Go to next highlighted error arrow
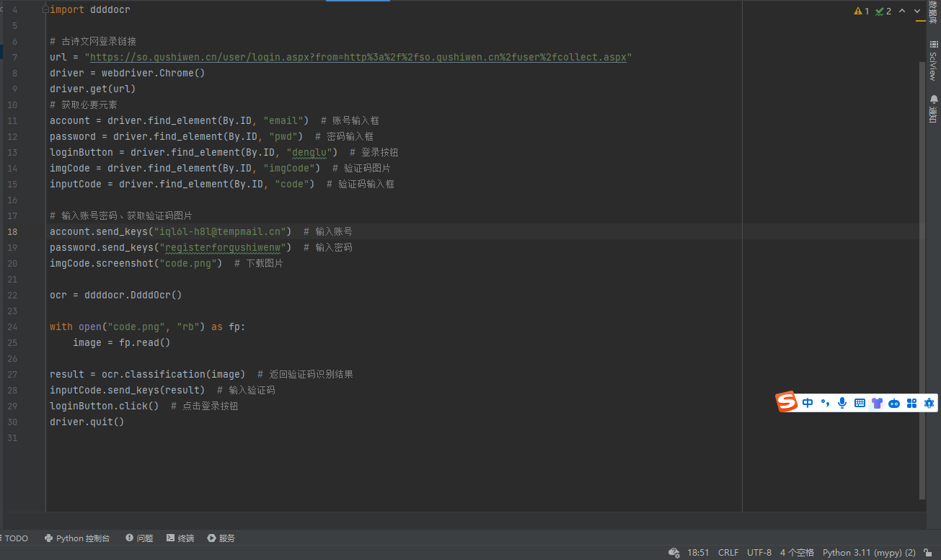 click(917, 11)
